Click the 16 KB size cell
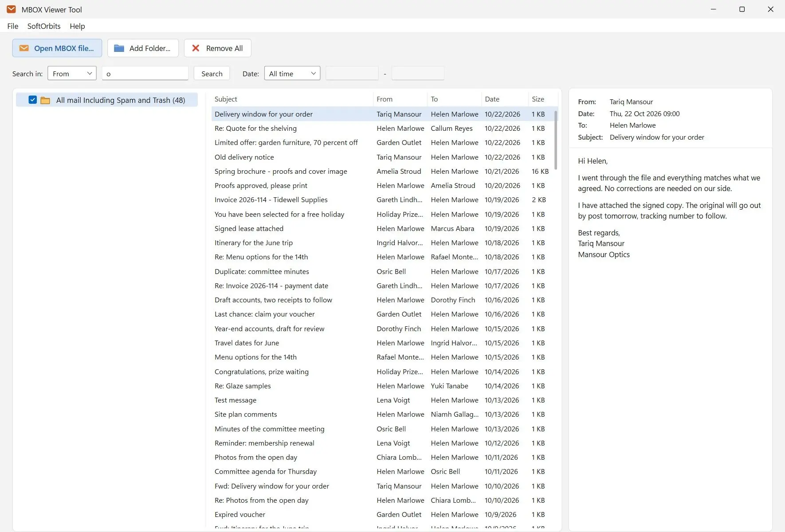The width and height of the screenshot is (785, 532). click(540, 171)
